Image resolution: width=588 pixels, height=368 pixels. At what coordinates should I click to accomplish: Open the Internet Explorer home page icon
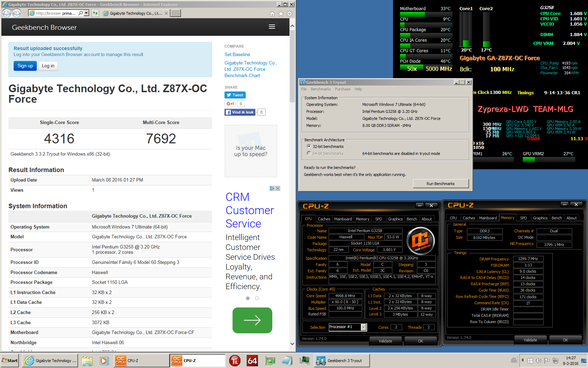pyautogui.click(x=272, y=14)
